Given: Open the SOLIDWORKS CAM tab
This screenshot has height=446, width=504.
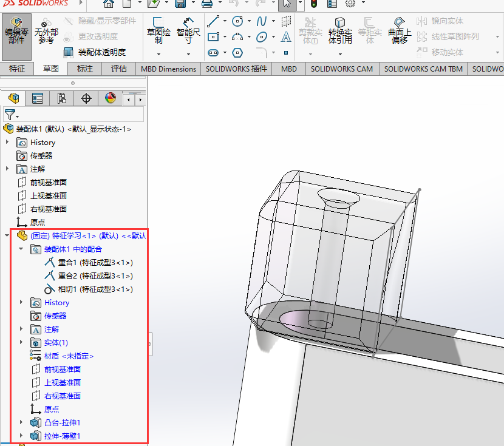Looking at the screenshot, I should click(x=342, y=69).
